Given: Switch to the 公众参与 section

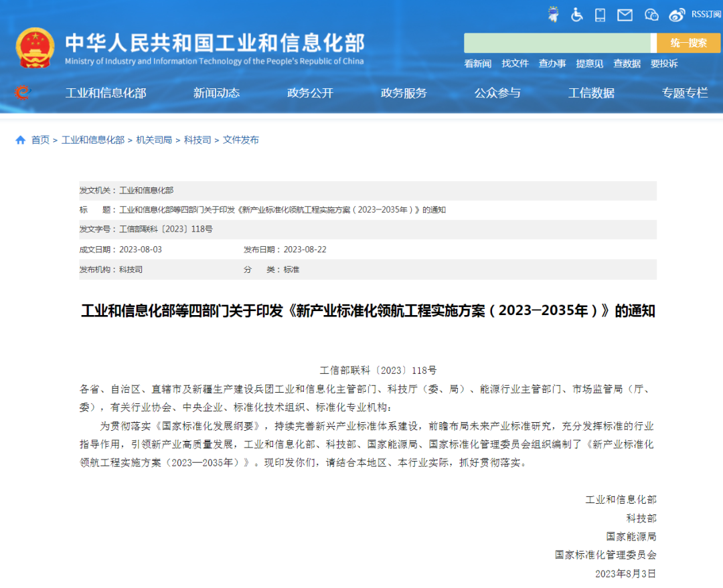Looking at the screenshot, I should point(497,93).
